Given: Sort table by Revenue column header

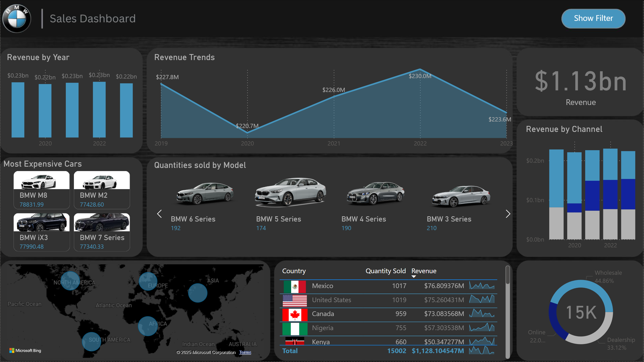Looking at the screenshot, I should (424, 271).
